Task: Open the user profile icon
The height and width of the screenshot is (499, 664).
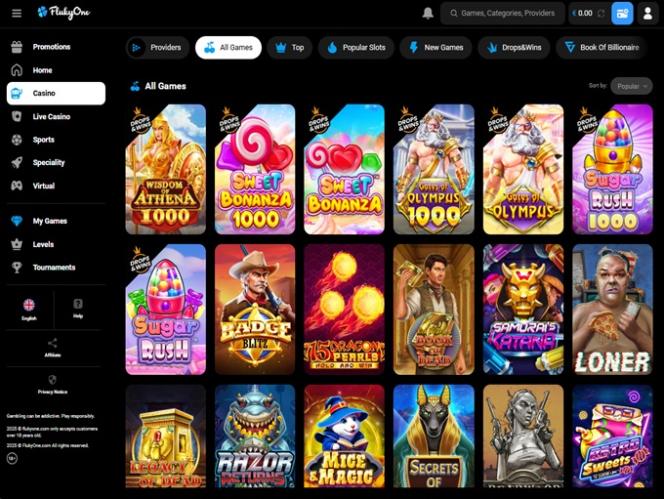Action: click(647, 14)
